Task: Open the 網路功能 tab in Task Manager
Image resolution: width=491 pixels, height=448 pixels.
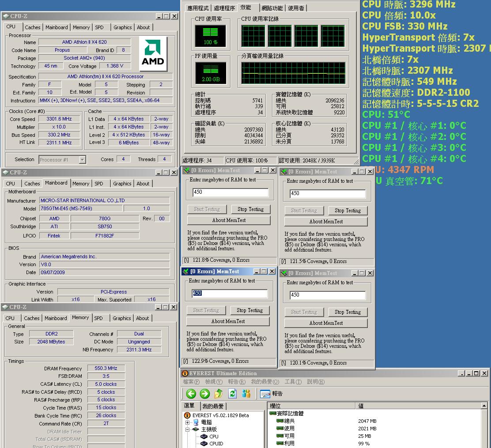Action: tap(272, 8)
